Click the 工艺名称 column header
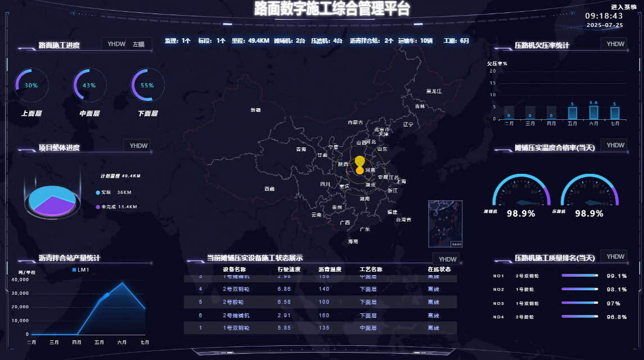The width and height of the screenshot is (644, 360). [x=371, y=269]
